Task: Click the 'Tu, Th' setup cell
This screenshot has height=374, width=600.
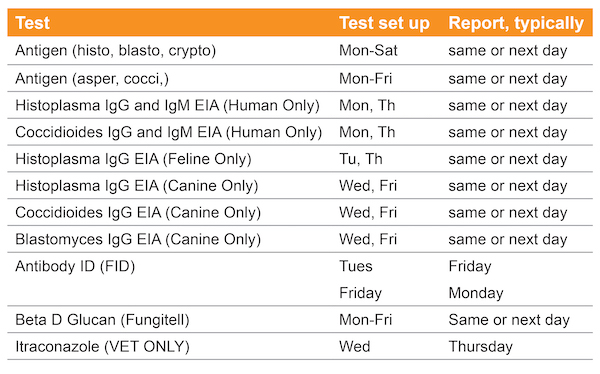Action: tap(361, 159)
